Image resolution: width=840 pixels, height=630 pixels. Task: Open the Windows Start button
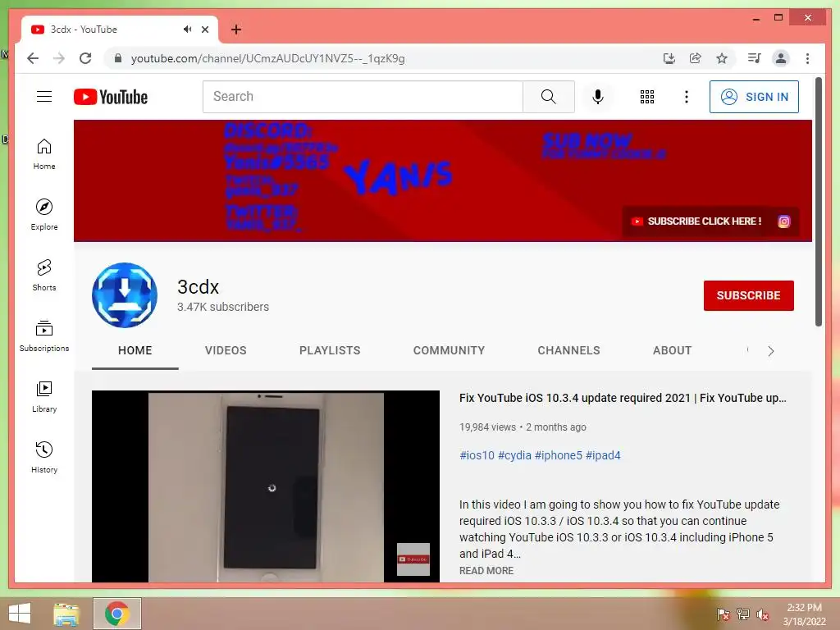click(x=20, y=614)
